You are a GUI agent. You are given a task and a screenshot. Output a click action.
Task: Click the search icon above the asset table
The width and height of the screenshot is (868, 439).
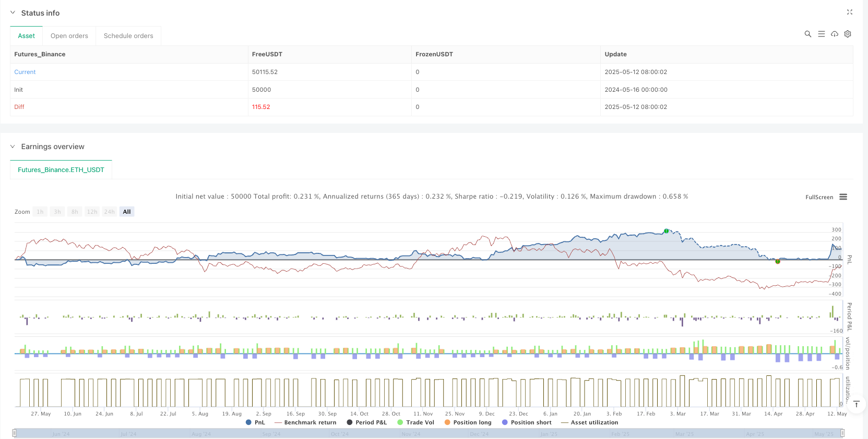click(807, 34)
